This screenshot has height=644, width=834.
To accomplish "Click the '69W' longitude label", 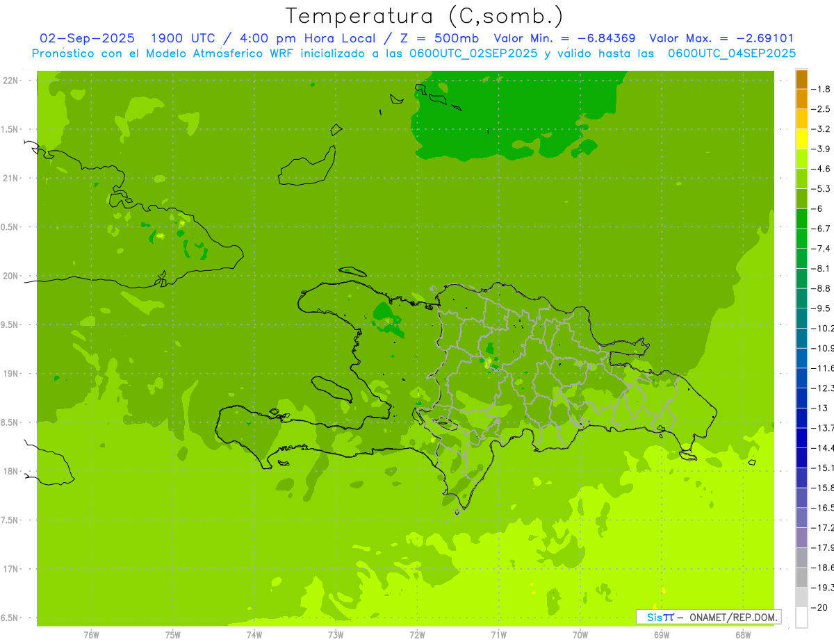I will coord(662,634).
